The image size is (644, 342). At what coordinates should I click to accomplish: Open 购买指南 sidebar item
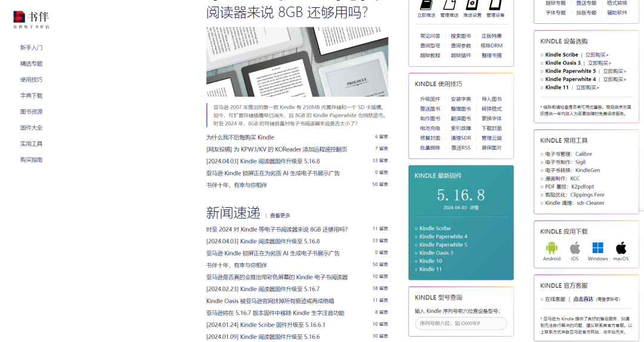[x=31, y=160]
